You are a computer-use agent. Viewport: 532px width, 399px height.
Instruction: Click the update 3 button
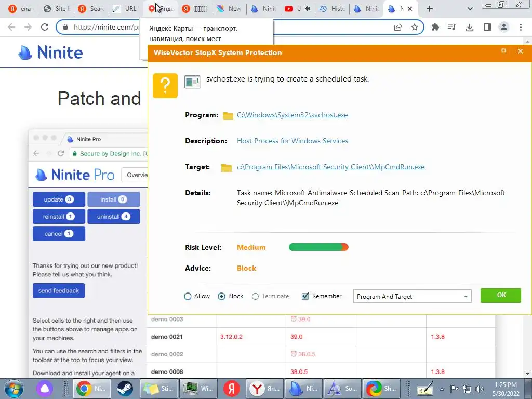(59, 199)
